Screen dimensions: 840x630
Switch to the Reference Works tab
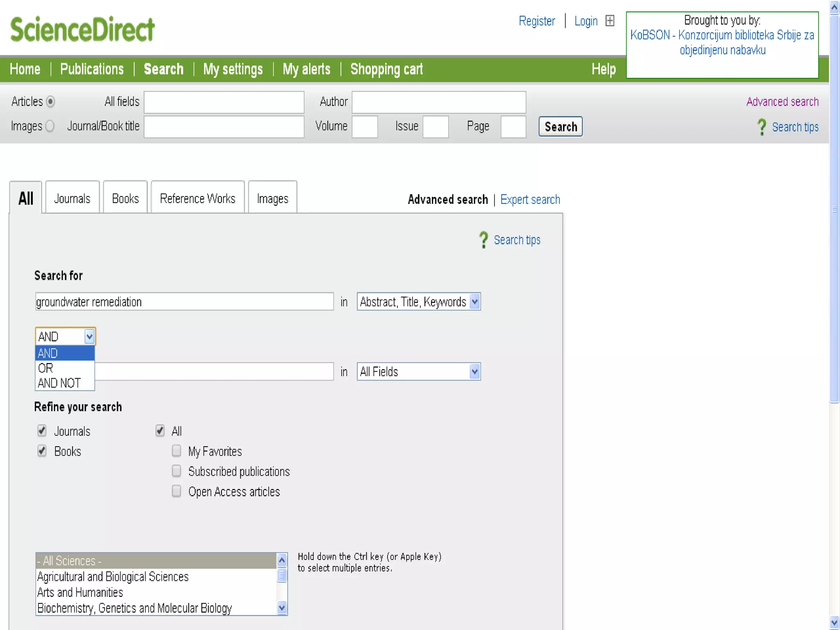tap(198, 199)
